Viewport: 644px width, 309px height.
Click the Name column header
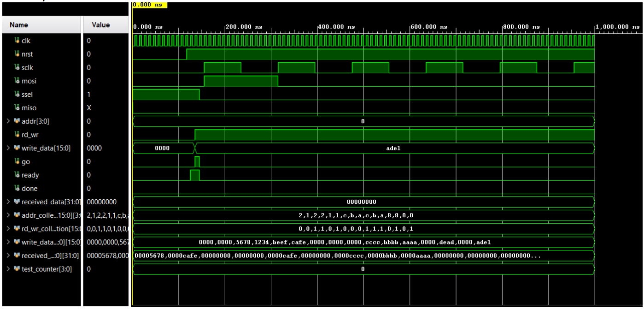click(41, 25)
